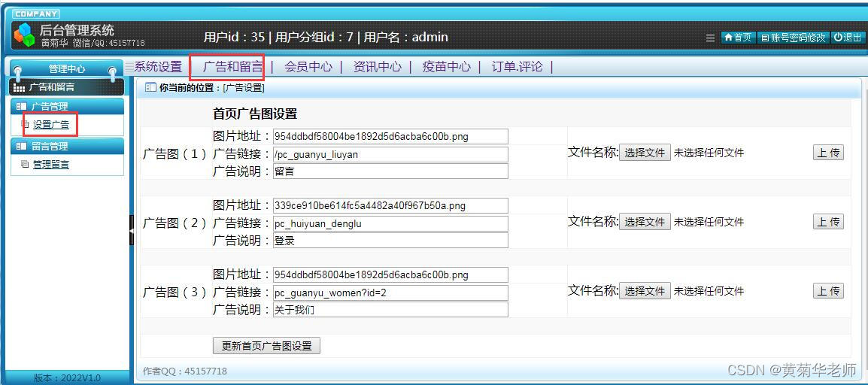Focus 广告链接 field containing /pc_guanyu_liuyan
868x385 pixels.
pos(390,154)
